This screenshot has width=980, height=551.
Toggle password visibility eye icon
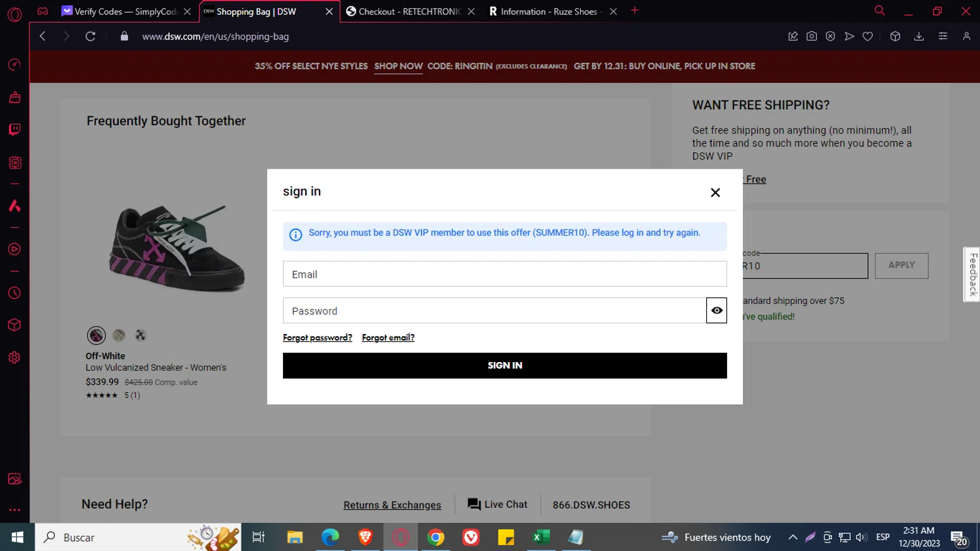(x=717, y=310)
